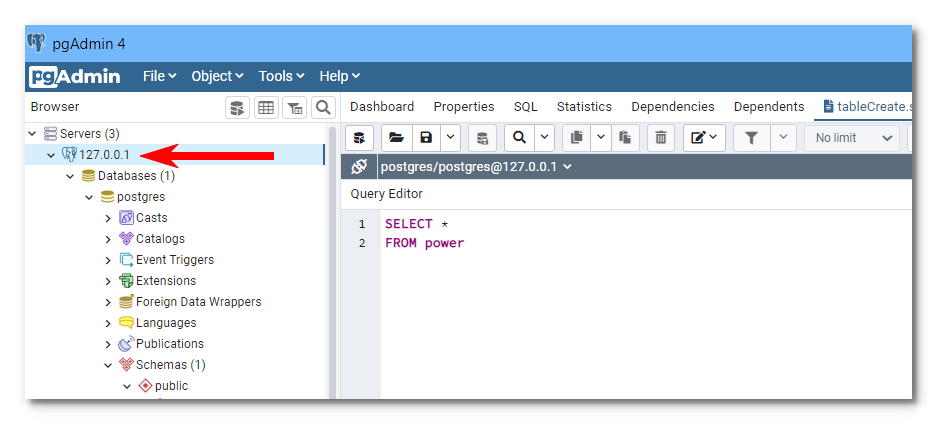Click the Casts node icon

[126, 217]
